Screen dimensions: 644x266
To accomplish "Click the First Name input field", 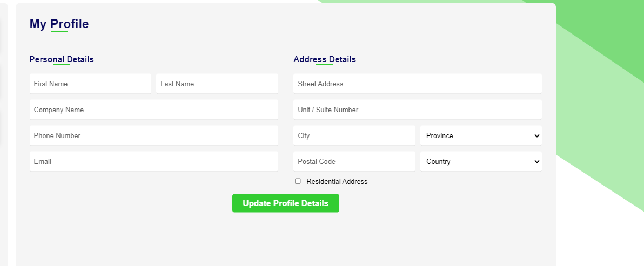I will [x=90, y=84].
